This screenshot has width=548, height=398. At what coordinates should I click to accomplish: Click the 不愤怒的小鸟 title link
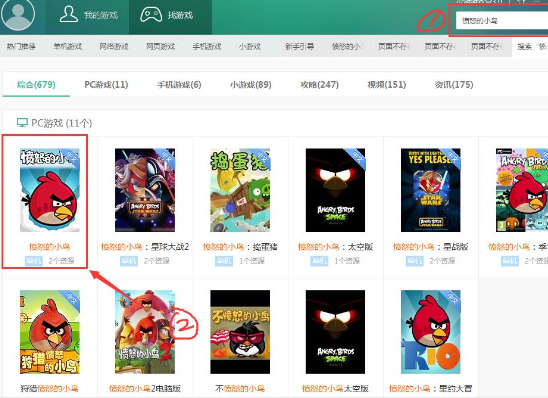point(240,389)
